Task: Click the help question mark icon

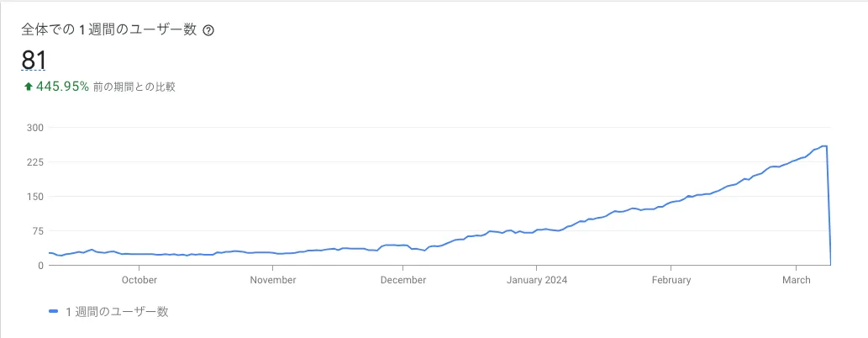Action: click(209, 30)
